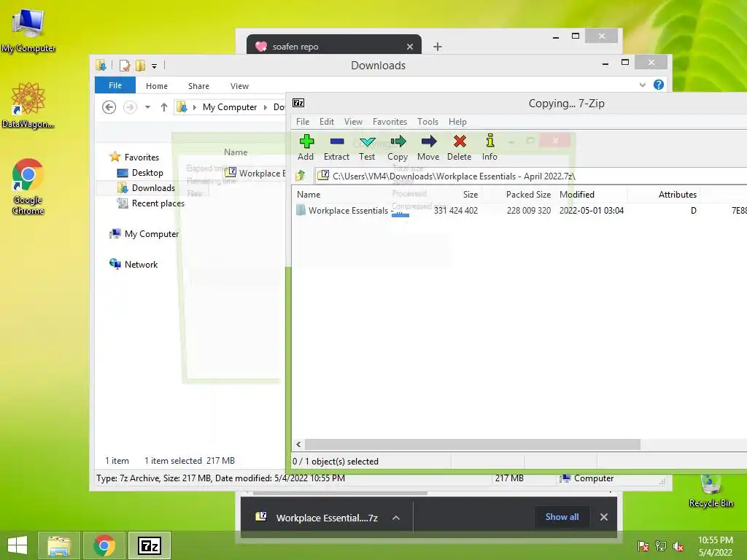Image resolution: width=747 pixels, height=560 pixels.
Task: Click the File tab in Downloads Explorer
Action: (x=115, y=85)
